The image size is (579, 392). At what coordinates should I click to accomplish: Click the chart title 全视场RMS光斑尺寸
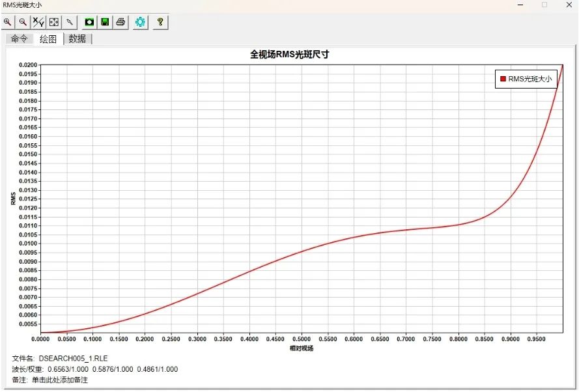click(289, 54)
